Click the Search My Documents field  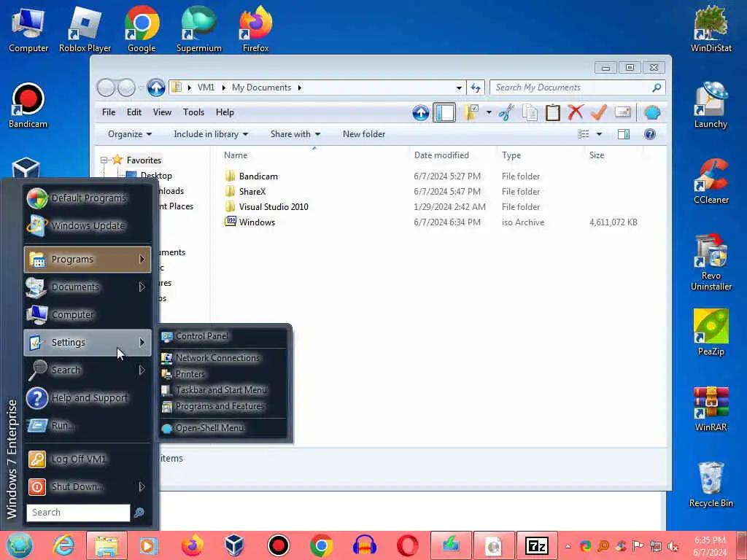577,87
